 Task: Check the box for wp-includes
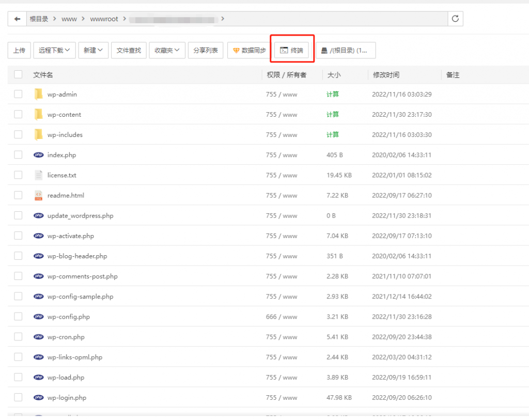(18, 135)
